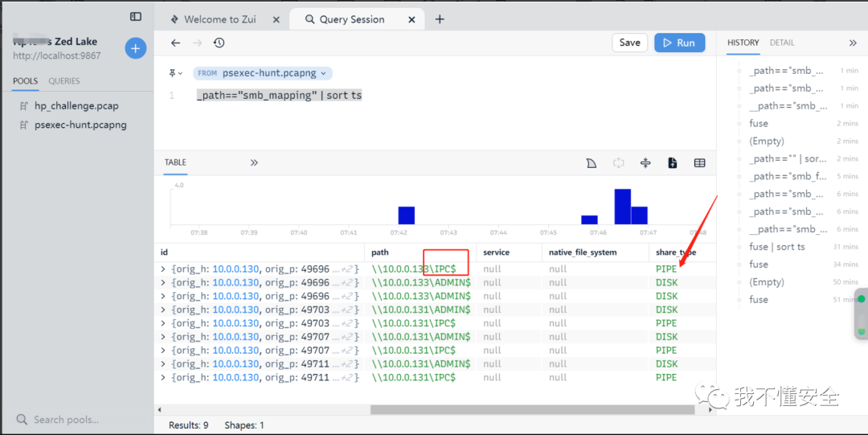Click the histogram toggle toolbar icon
868x435 pixels.
point(592,163)
